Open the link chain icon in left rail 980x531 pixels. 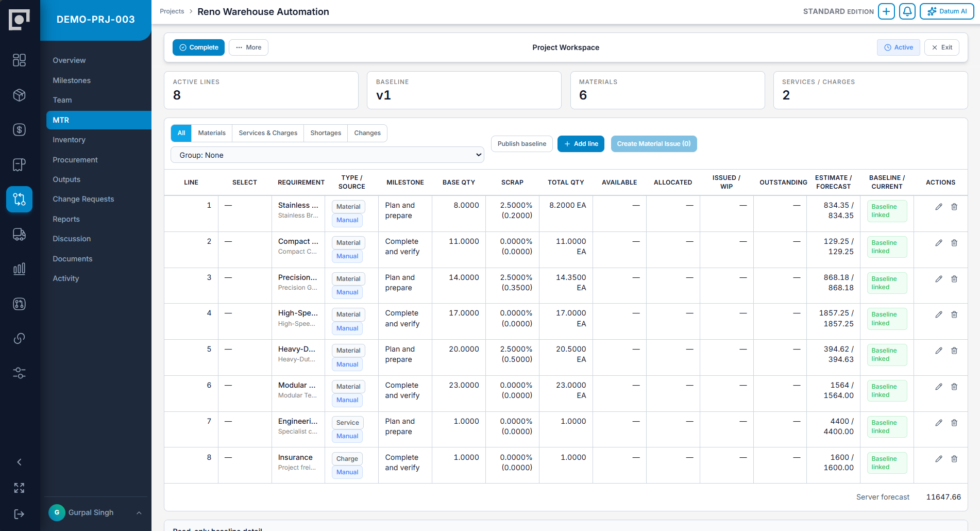19,339
